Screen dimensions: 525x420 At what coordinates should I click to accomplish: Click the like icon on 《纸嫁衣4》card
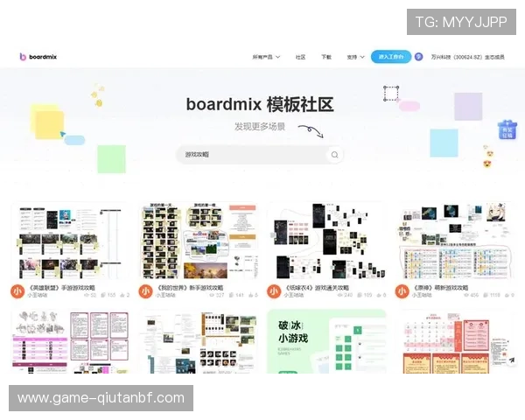point(379,295)
